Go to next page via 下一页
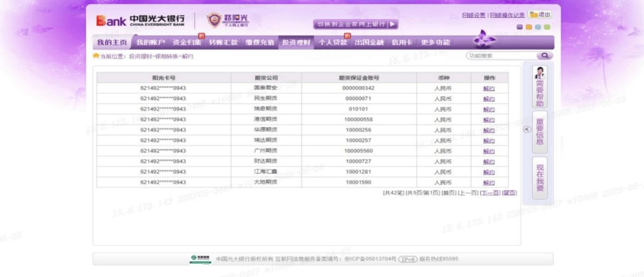Viewport: 644px width, 277px height. [x=490, y=193]
